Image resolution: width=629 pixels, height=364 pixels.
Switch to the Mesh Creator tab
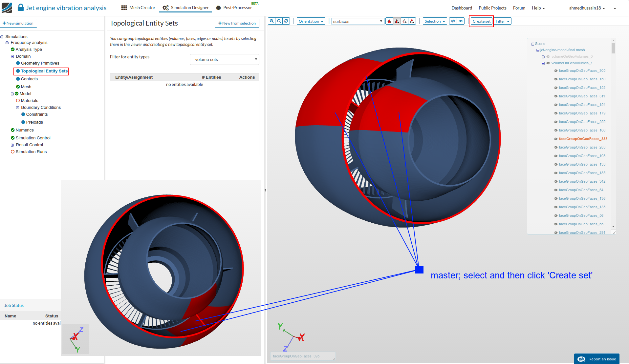click(x=138, y=8)
